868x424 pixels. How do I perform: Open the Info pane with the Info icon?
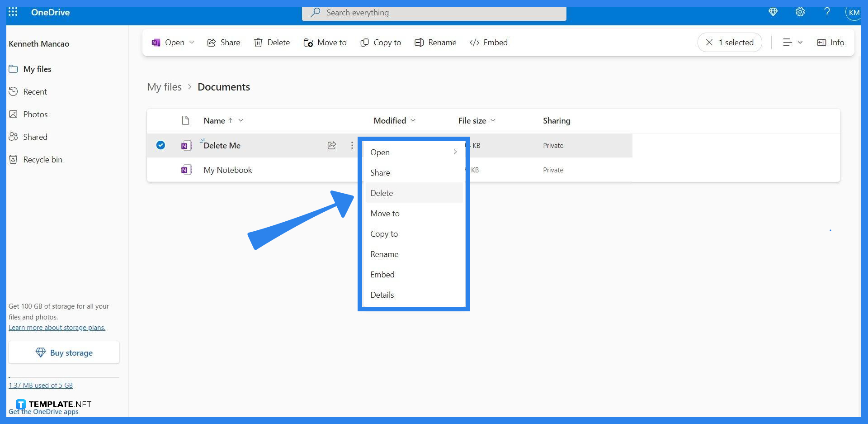[x=830, y=42]
